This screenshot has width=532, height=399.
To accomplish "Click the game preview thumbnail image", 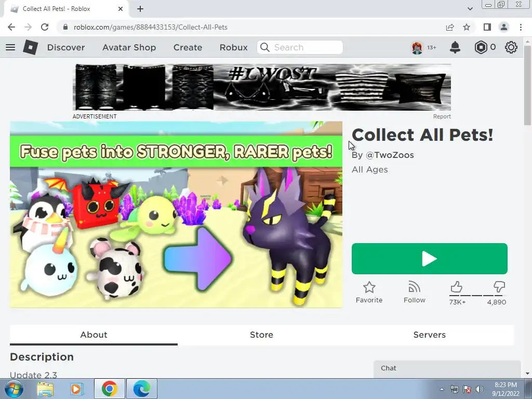I will click(x=176, y=215).
